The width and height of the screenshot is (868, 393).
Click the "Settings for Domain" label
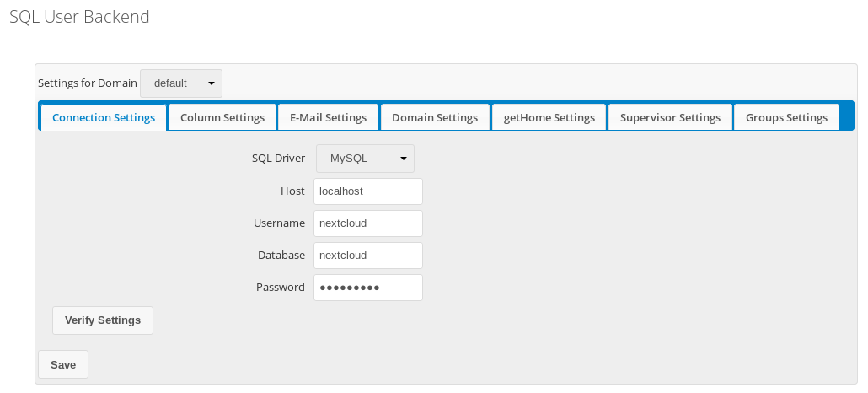point(88,83)
